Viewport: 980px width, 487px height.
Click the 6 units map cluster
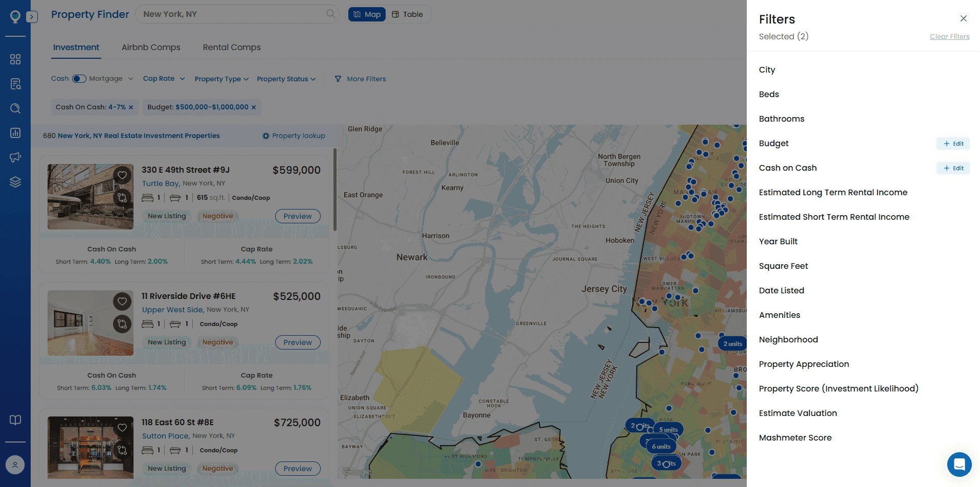click(661, 446)
